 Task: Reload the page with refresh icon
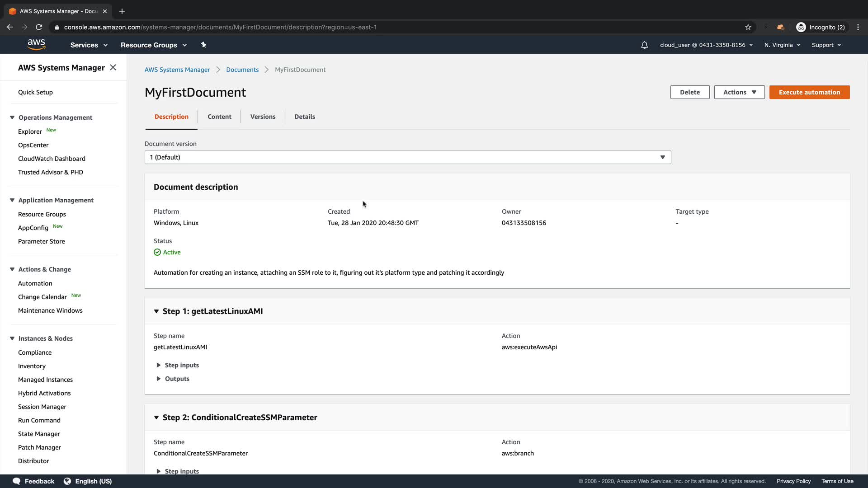[39, 27]
